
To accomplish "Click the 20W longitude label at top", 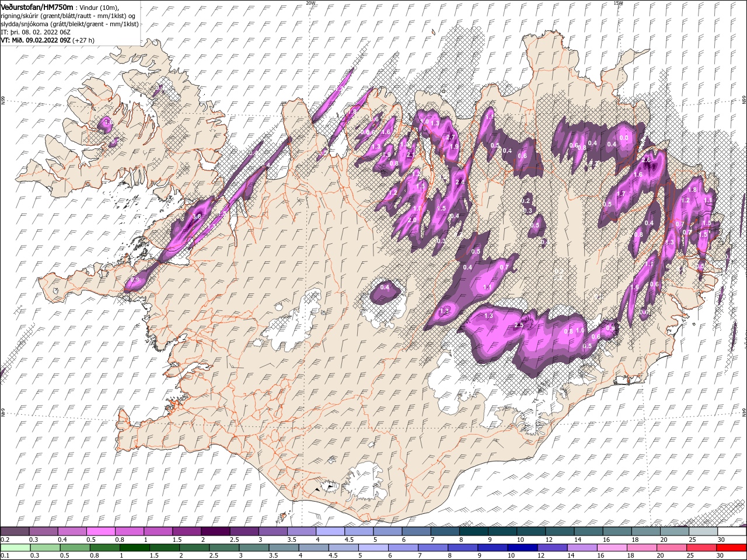I will 310,3.
